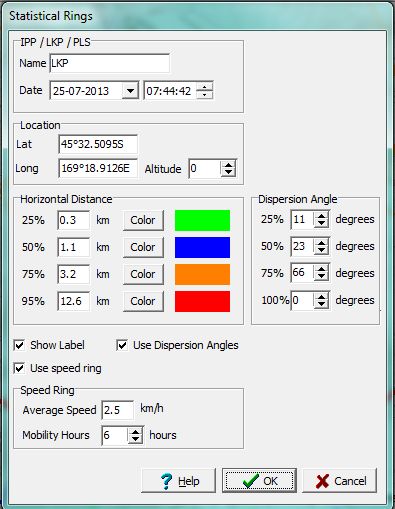The width and height of the screenshot is (395, 509).
Task: Click the 75% dispersion angle spinner
Action: click(321, 273)
